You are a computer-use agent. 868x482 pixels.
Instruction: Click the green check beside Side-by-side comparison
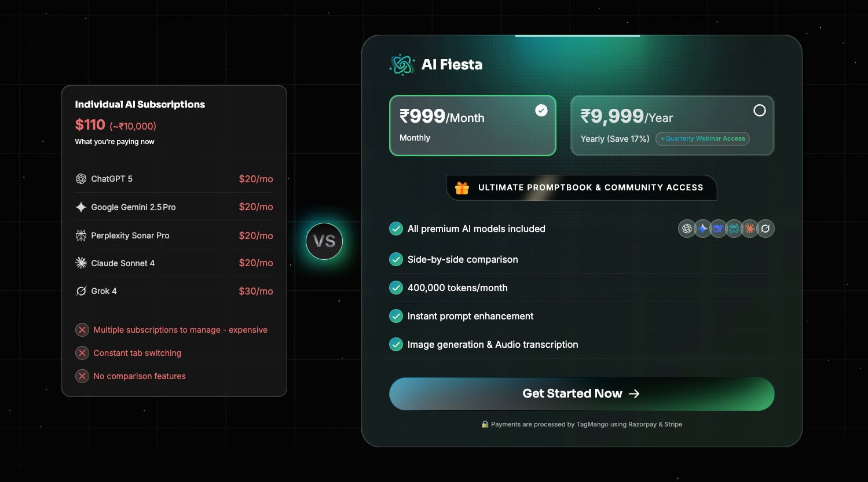396,259
